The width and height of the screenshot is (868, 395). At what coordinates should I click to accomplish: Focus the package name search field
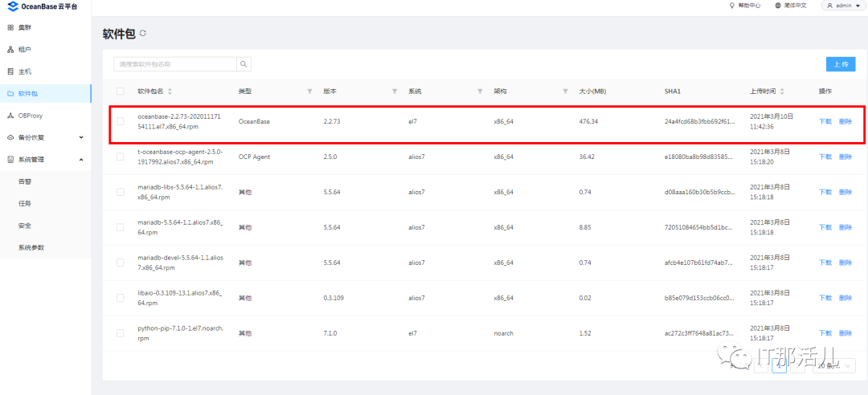coord(175,64)
